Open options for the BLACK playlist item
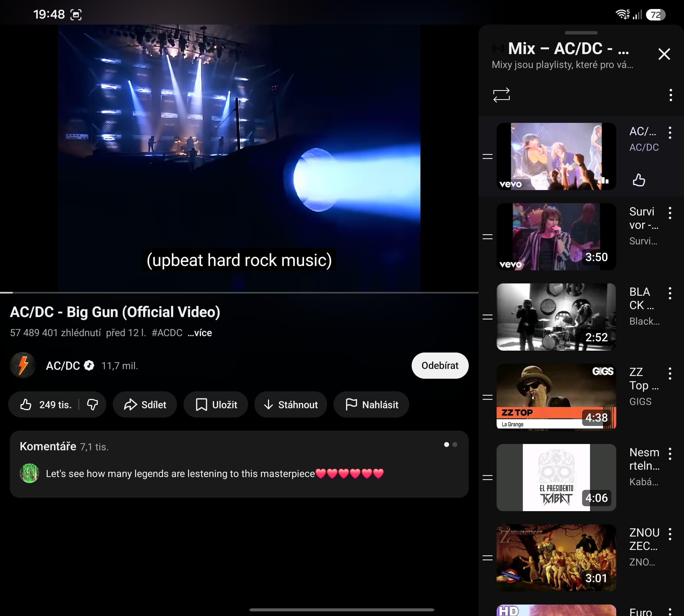 (670, 293)
